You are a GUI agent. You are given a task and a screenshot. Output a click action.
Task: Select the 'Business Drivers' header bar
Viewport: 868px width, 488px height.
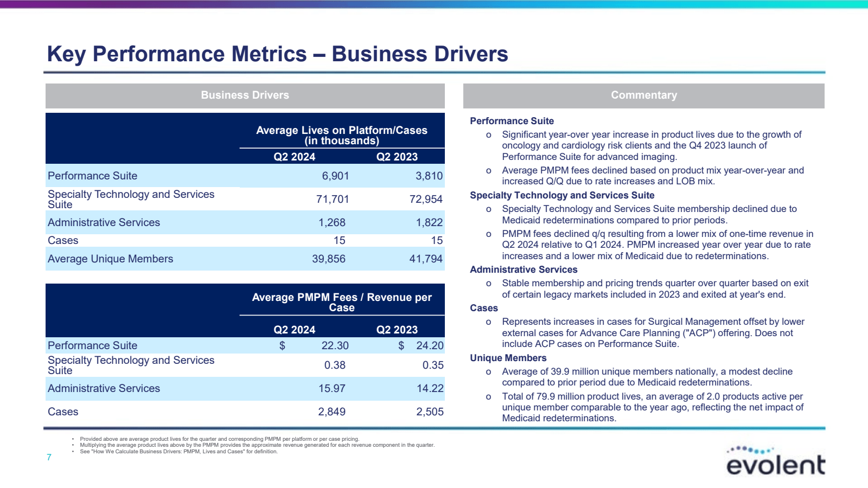245,95
